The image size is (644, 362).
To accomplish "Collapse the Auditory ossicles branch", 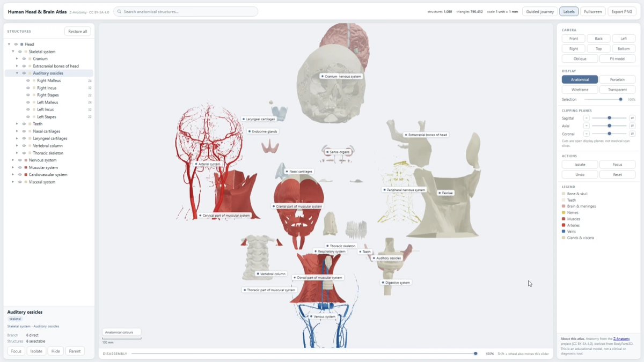I will click(17, 73).
